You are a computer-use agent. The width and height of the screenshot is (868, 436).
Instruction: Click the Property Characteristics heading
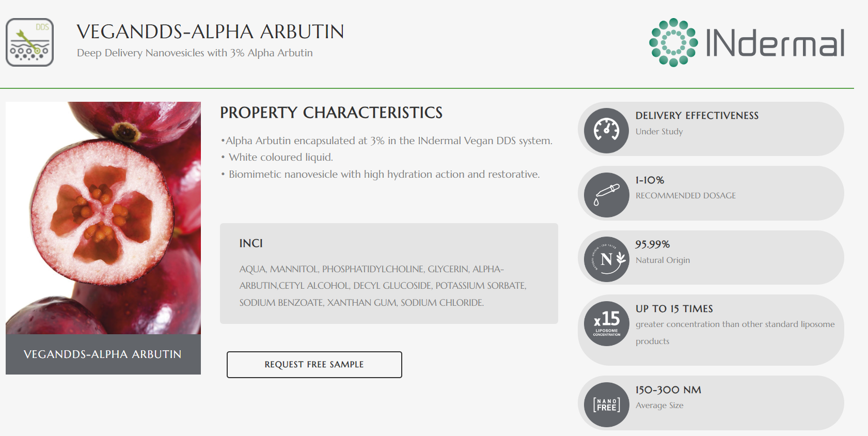(331, 113)
